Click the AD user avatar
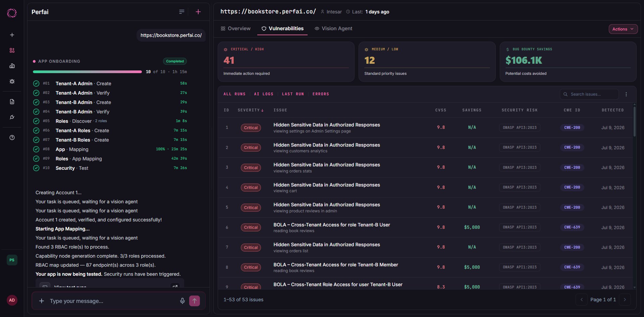644x317 pixels. coord(12,300)
